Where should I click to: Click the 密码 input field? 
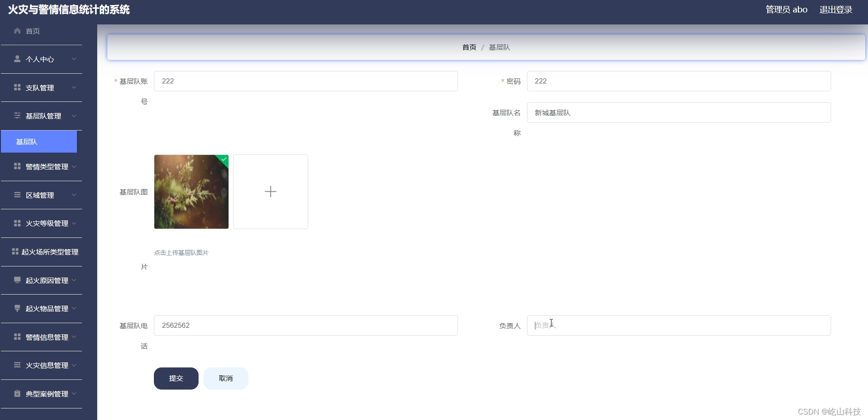(x=679, y=81)
